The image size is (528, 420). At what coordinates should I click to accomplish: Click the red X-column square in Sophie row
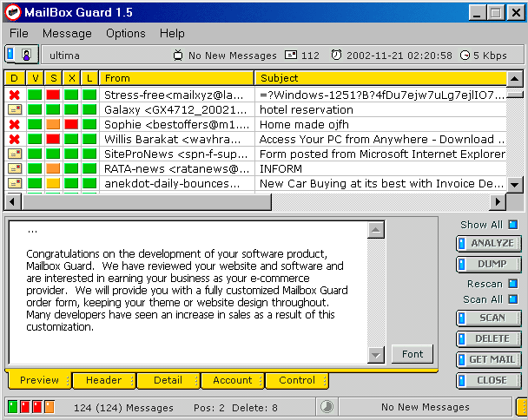(71, 124)
